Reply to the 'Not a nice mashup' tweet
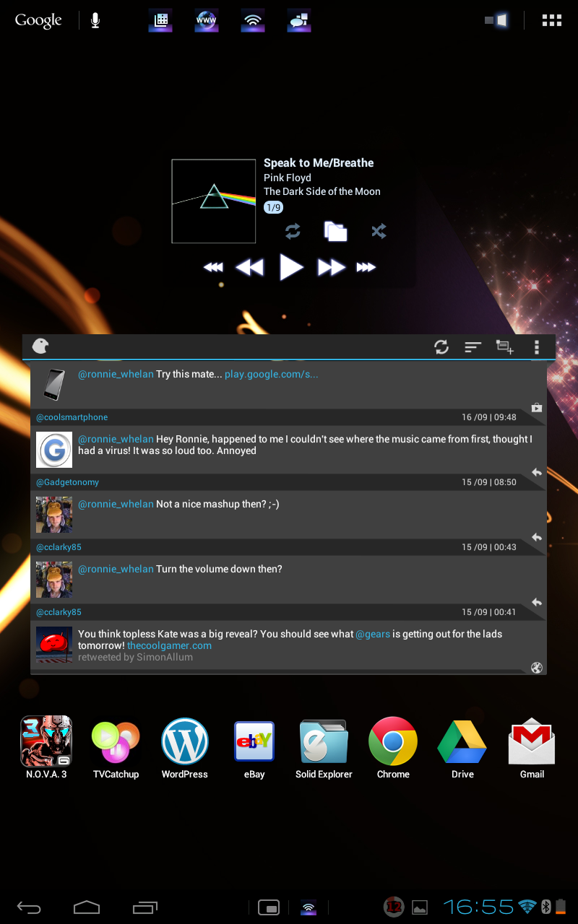Image resolution: width=578 pixels, height=924 pixels. click(x=537, y=537)
